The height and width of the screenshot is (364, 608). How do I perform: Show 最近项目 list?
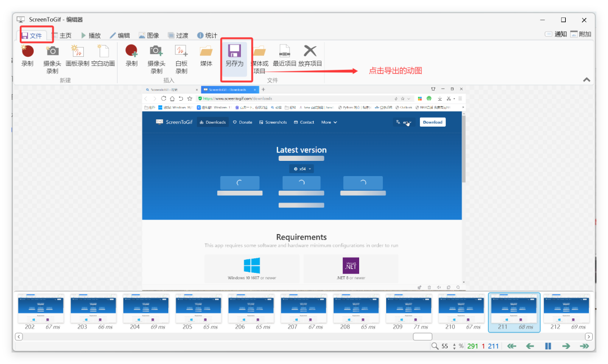tap(285, 56)
